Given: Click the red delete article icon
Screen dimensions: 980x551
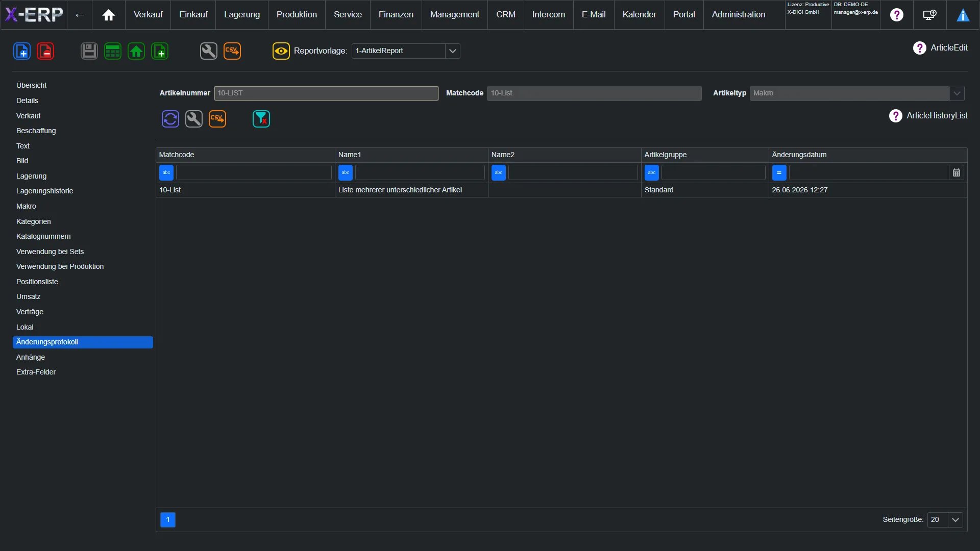Looking at the screenshot, I should tap(45, 51).
